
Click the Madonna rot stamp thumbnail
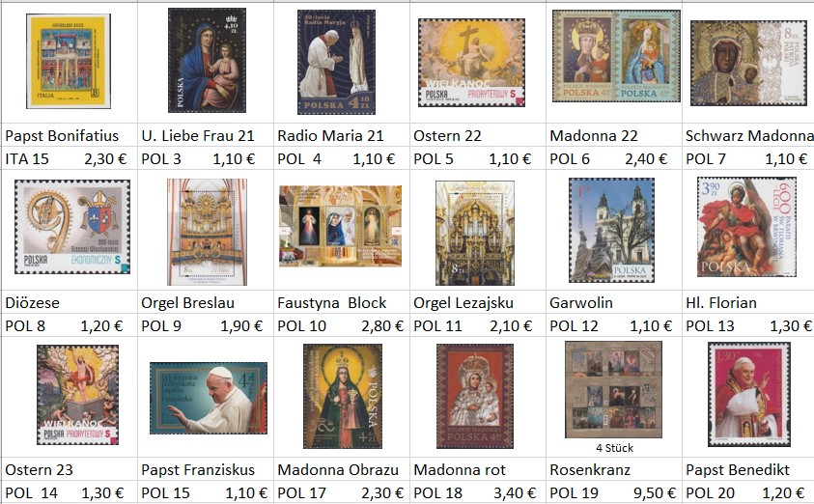pos(474,398)
